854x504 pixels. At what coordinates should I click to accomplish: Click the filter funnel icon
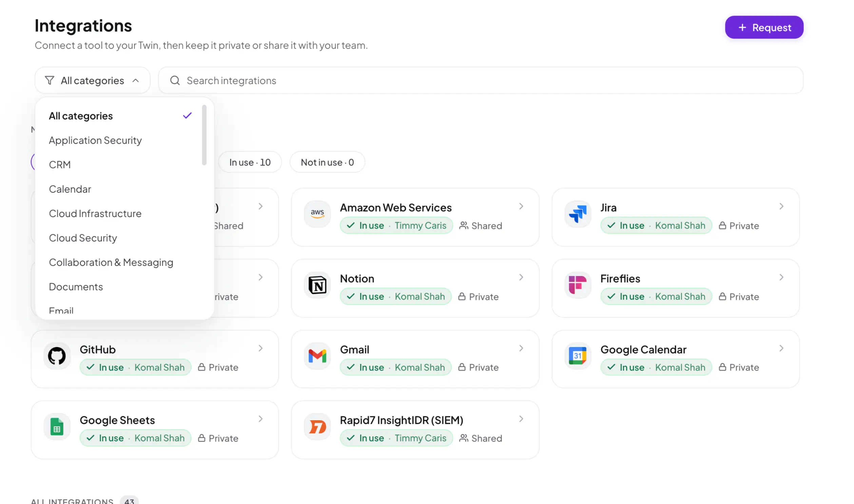(x=50, y=80)
